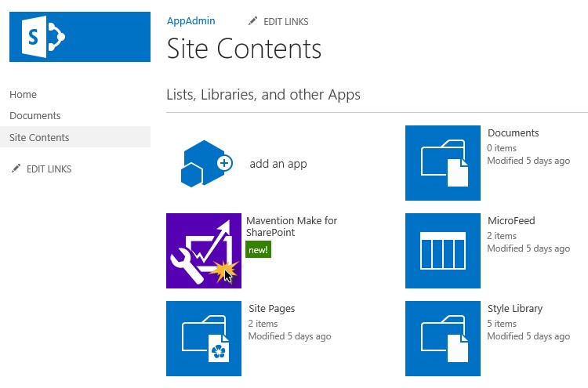Click the 'add an app' text link
This screenshot has height=388, width=588.
[x=278, y=164]
